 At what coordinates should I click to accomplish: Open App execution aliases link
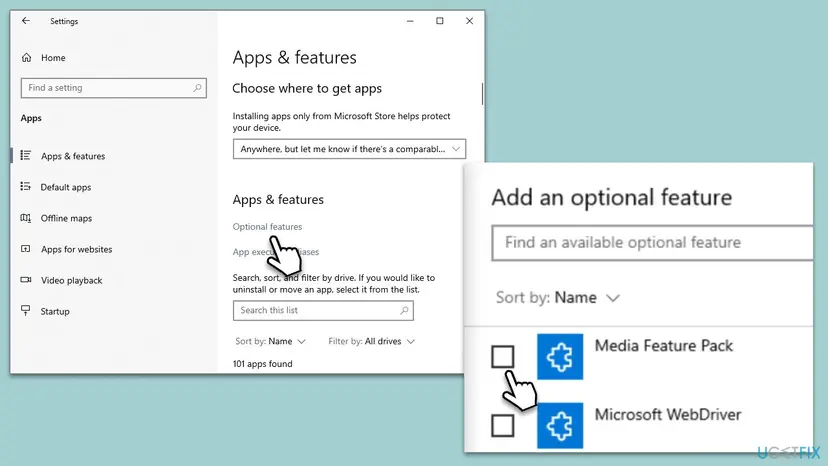tap(276, 252)
